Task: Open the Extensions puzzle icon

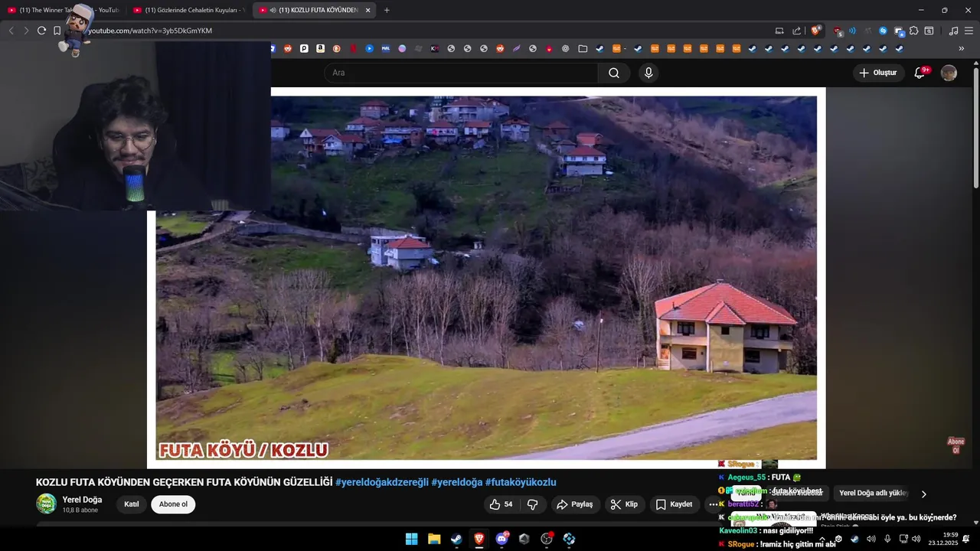Action: click(x=913, y=31)
